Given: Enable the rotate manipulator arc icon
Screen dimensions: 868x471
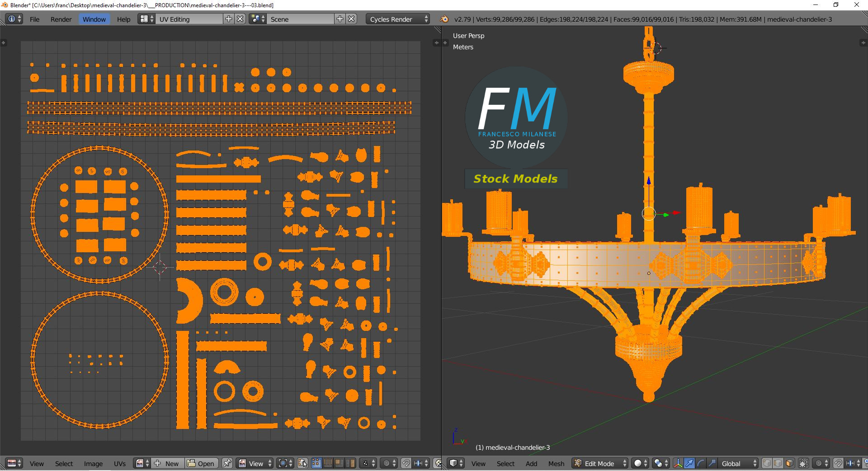Looking at the screenshot, I should (700, 463).
